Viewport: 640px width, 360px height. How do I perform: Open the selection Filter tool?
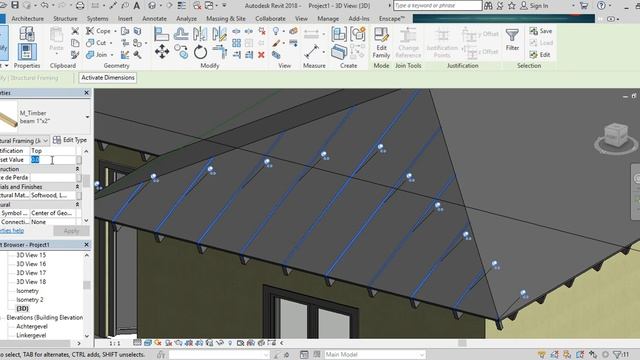512,40
